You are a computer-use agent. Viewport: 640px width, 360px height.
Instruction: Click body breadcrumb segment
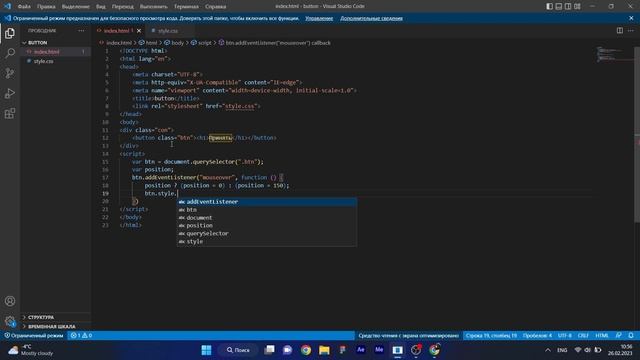tap(174, 43)
